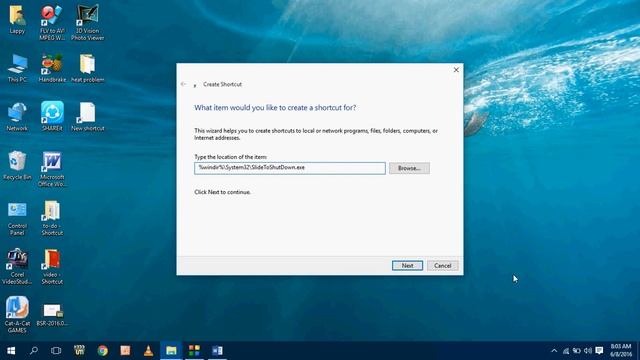Select the Recycle Bin icon

click(17, 165)
